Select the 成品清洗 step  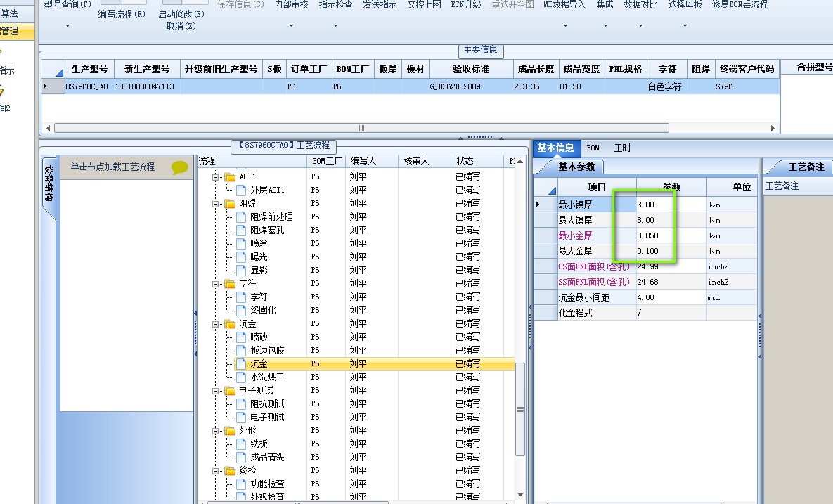(x=267, y=457)
